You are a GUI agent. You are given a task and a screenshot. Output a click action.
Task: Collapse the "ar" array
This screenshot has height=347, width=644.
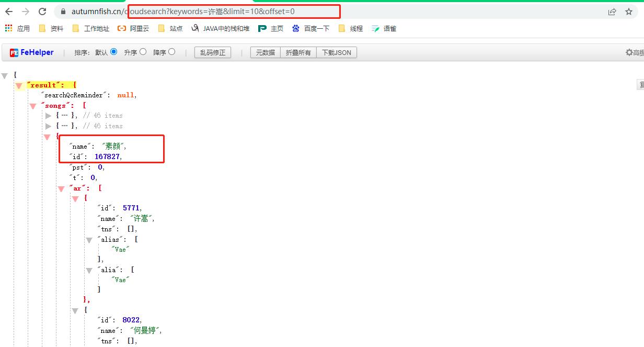tap(61, 188)
